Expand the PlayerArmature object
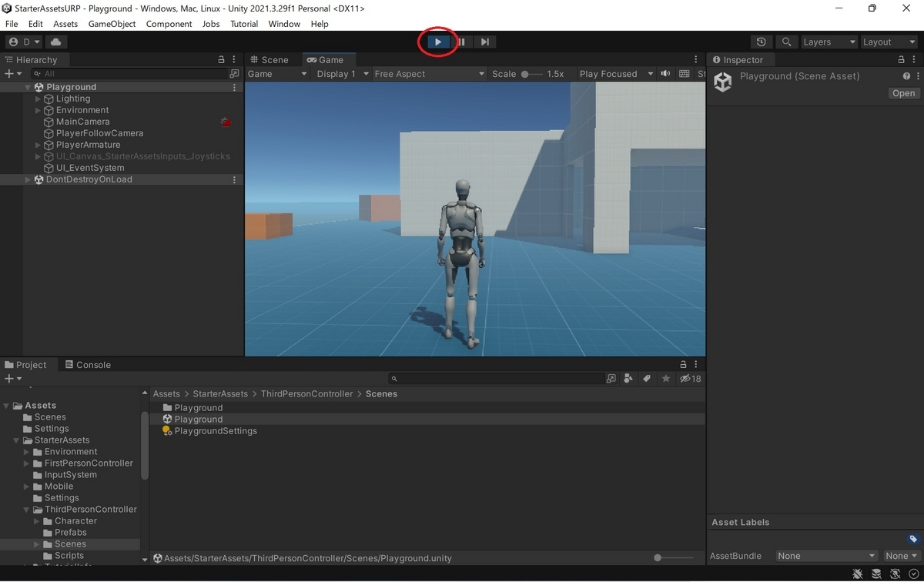924x582 pixels. (x=38, y=145)
